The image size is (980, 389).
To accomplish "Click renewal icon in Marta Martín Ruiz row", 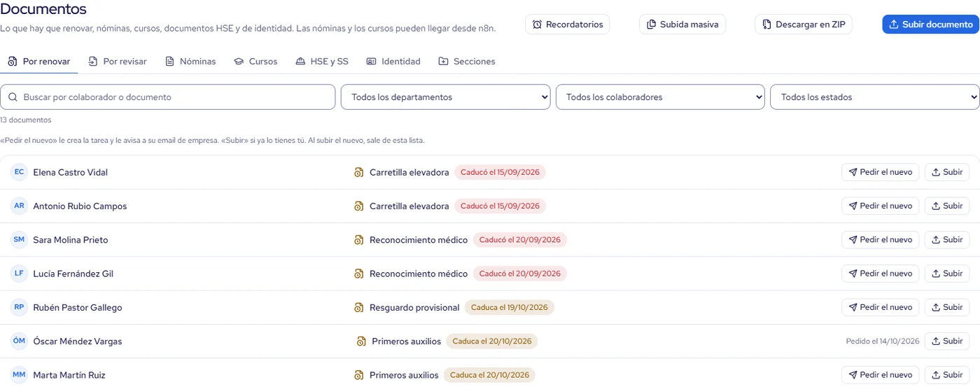I will pyautogui.click(x=359, y=375).
